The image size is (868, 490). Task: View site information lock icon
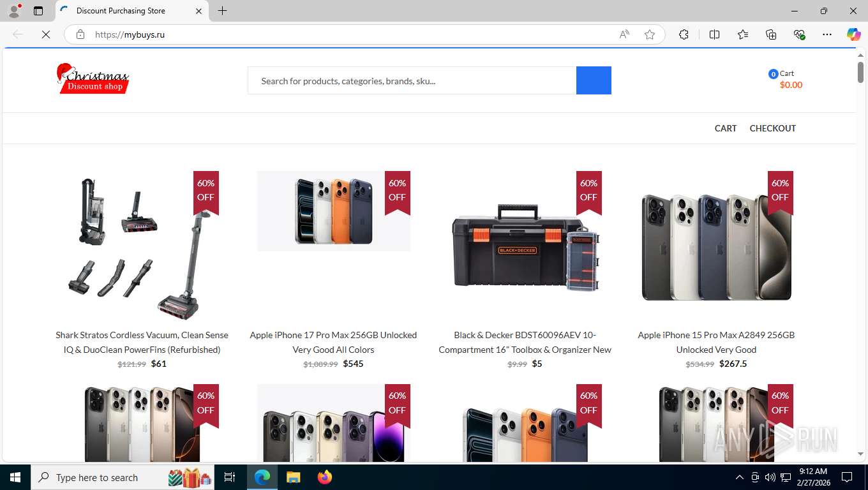[x=80, y=34]
